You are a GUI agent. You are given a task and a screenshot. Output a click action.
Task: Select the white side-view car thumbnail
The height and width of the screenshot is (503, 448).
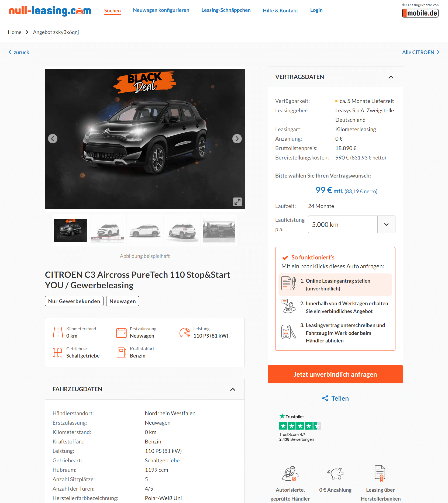[x=145, y=230]
